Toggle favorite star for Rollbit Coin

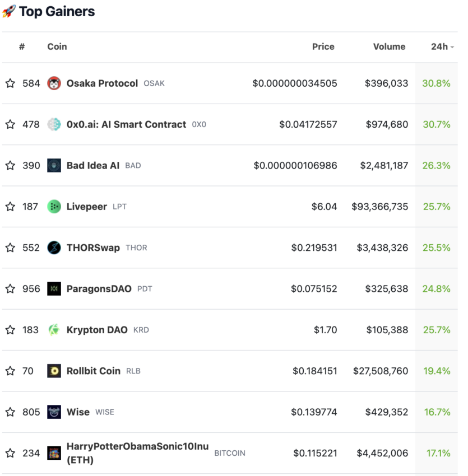click(10, 371)
